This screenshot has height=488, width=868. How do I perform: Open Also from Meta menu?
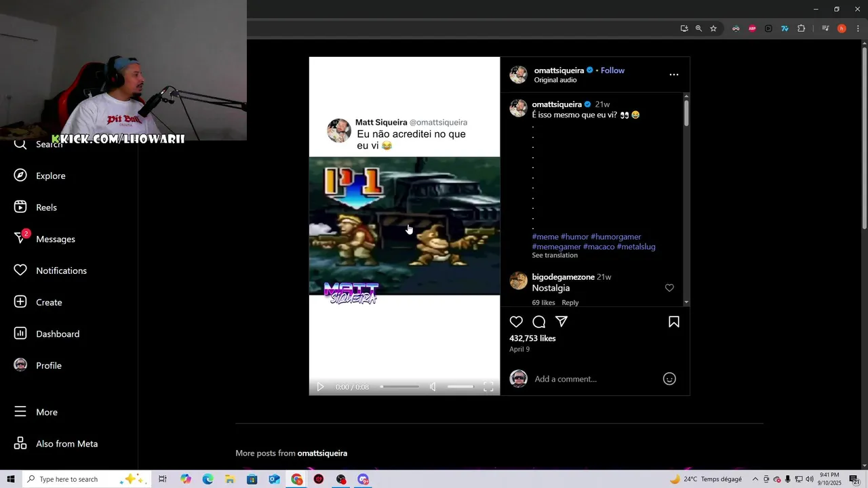pos(56,444)
